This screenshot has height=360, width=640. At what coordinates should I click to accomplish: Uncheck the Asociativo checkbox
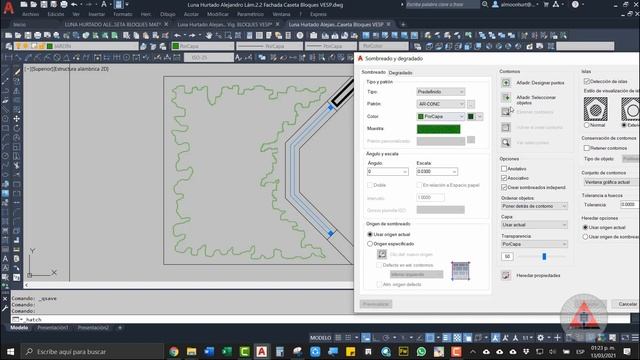pos(504,178)
